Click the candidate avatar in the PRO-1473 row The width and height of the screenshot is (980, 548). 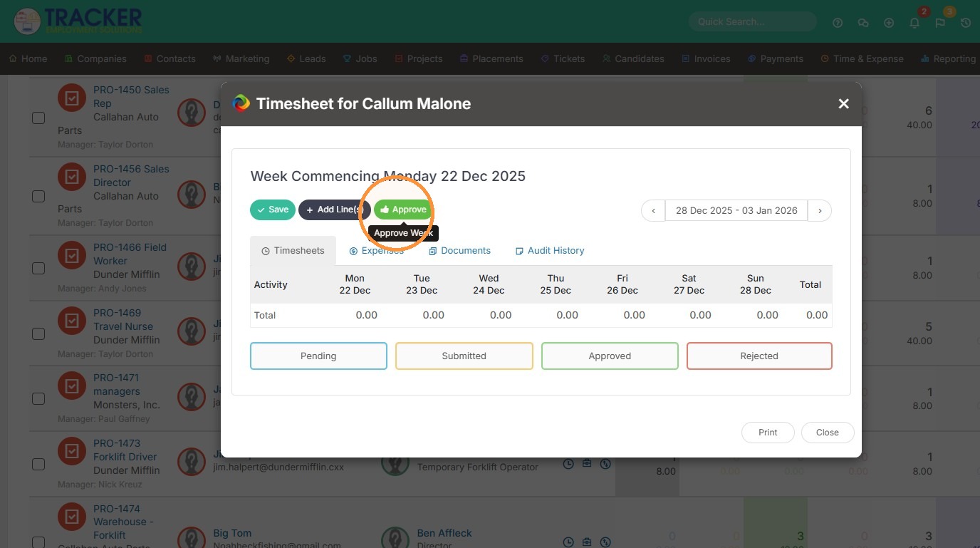tap(192, 462)
